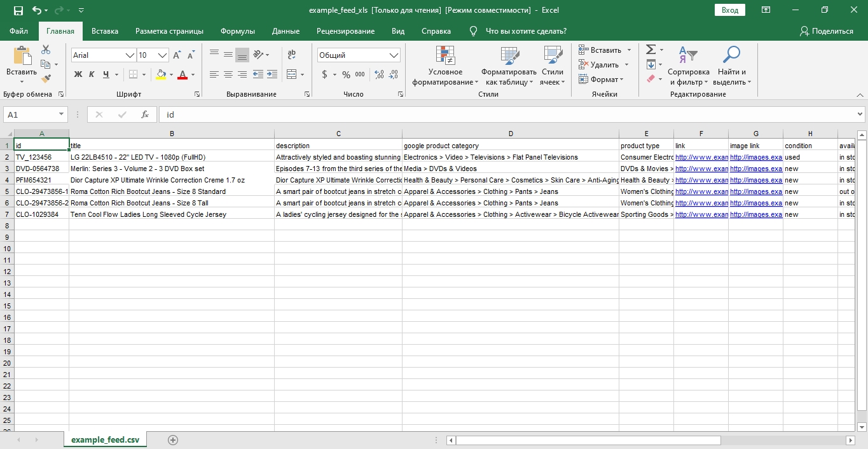This screenshot has height=449, width=868.
Task: Toggle italic formatting К
Action: click(92, 74)
